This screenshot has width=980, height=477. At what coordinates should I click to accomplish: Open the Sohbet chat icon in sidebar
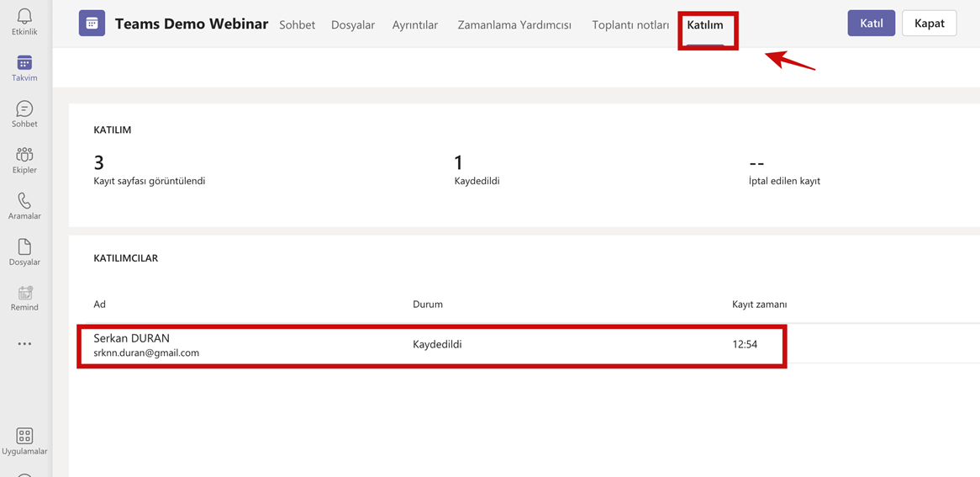click(x=24, y=109)
